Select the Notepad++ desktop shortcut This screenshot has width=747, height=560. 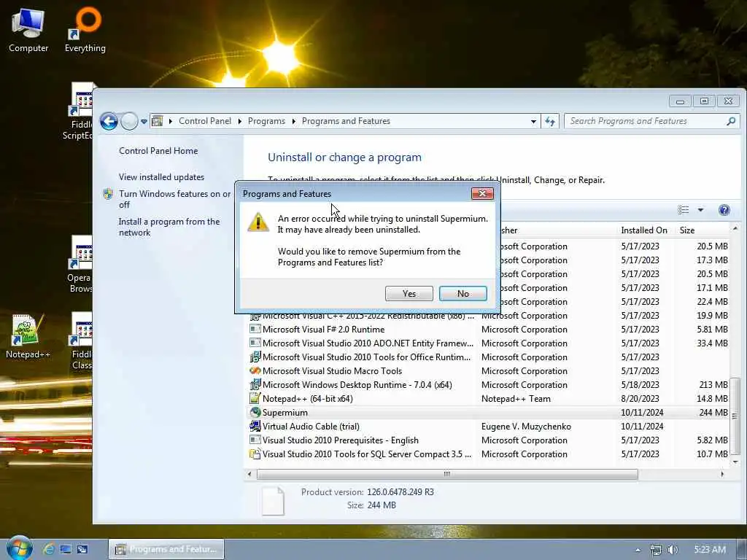[27, 337]
